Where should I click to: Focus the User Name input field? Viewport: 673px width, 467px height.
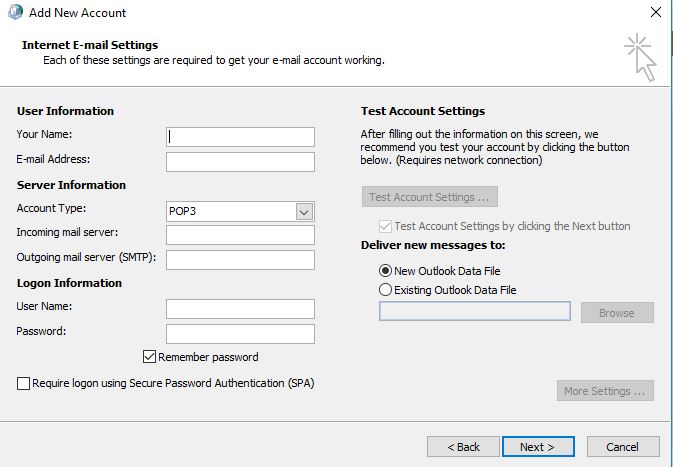click(240, 309)
